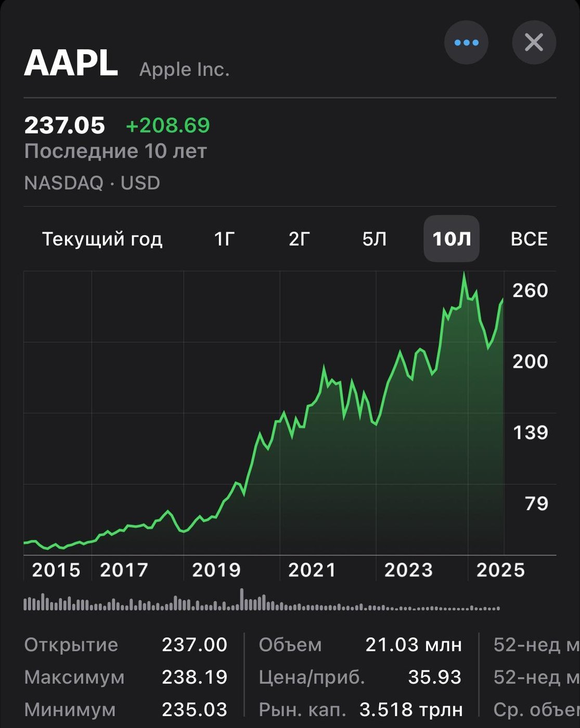580x728 pixels.
Task: Open the three-dots more options menu
Action: click(466, 43)
